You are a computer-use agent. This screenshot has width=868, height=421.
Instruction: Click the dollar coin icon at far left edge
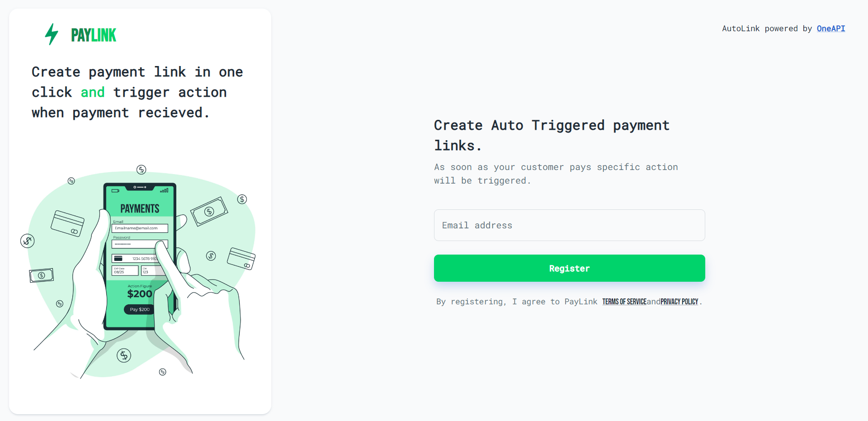28,241
